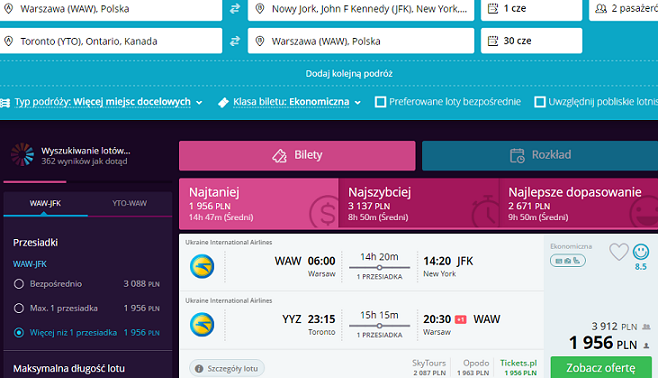Screen dimensions: 658x378
Task: Click 14h 20m stopover slider marker
Action: point(379,268)
